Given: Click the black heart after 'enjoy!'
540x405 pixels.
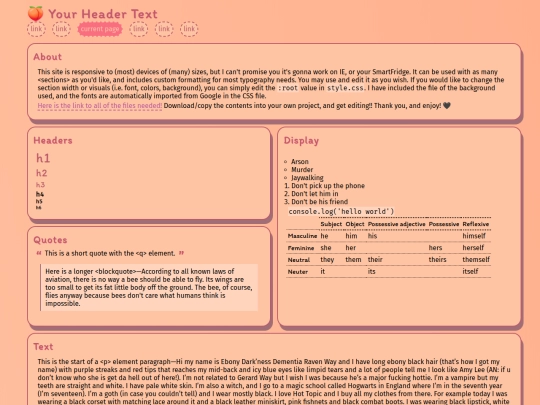Looking at the screenshot, I should (447, 106).
